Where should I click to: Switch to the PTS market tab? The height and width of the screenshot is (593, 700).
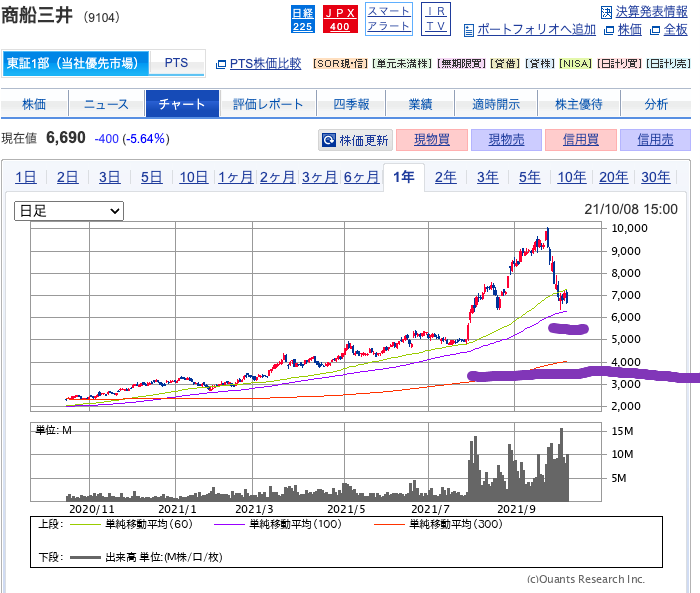177,63
